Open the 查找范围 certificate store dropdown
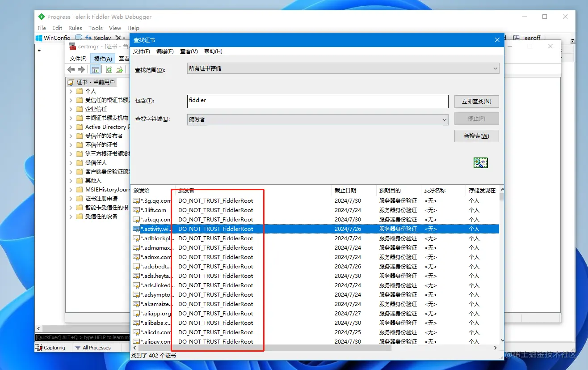Viewport: 588px width, 370px height. 343,68
